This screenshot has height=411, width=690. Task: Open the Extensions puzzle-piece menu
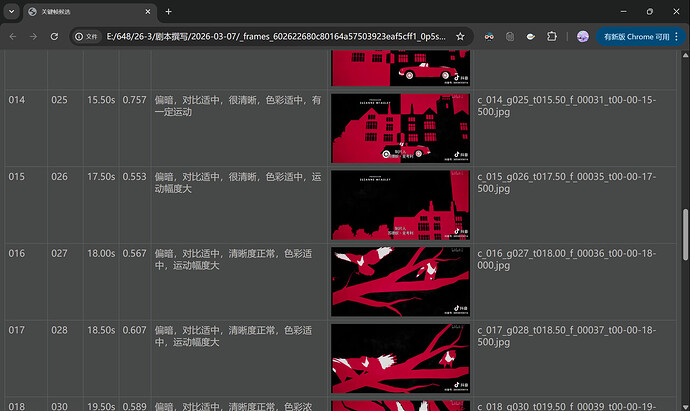coord(551,36)
